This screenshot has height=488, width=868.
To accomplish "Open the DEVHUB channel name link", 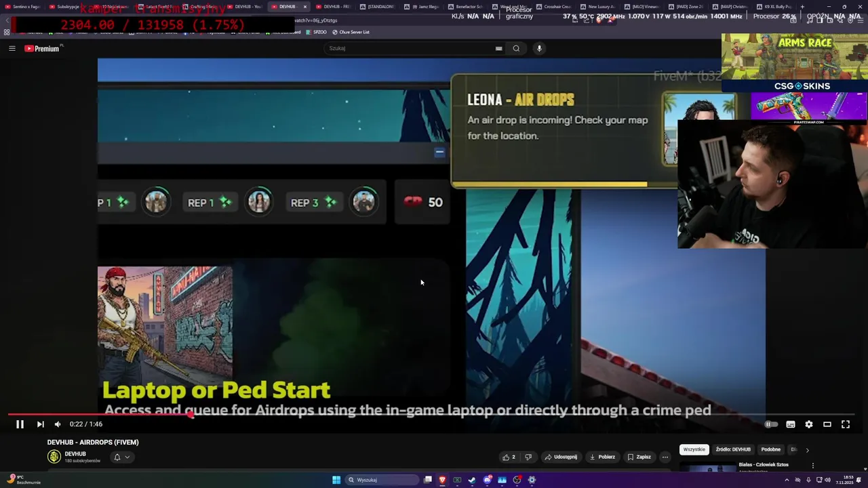I will 75,454.
